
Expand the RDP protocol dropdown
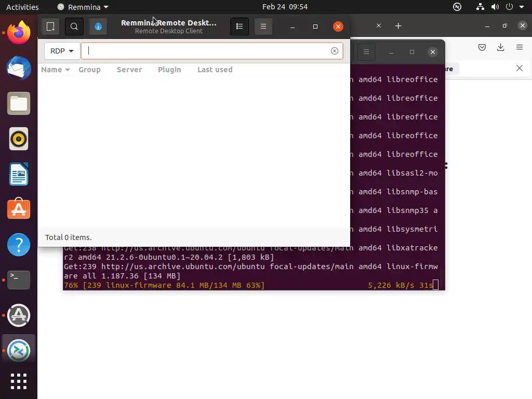(x=62, y=51)
